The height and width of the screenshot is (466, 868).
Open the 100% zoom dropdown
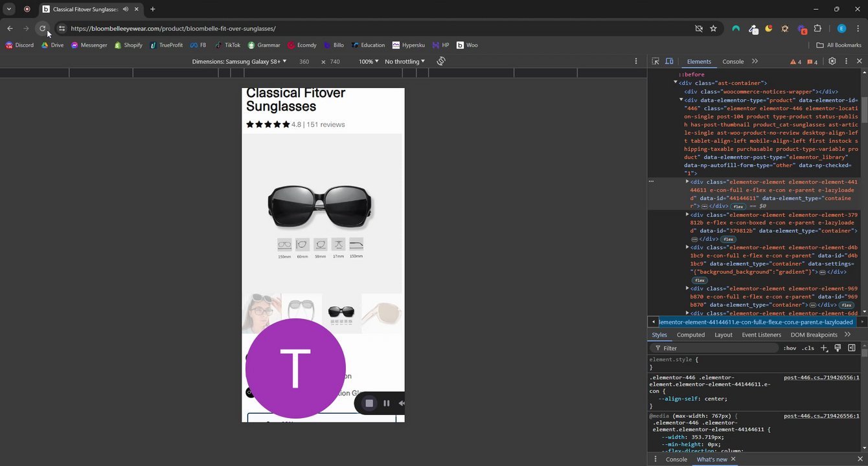[369, 61]
